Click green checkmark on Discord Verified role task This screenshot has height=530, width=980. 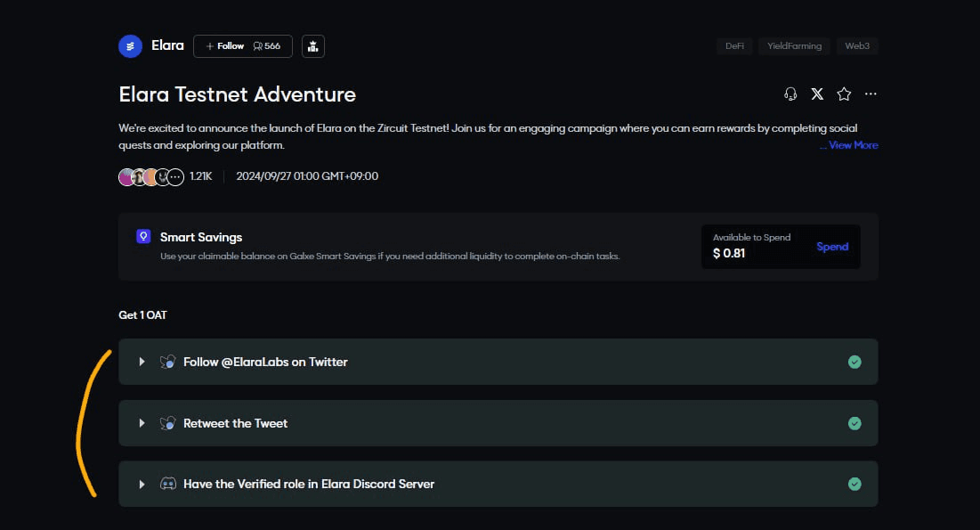click(x=854, y=484)
